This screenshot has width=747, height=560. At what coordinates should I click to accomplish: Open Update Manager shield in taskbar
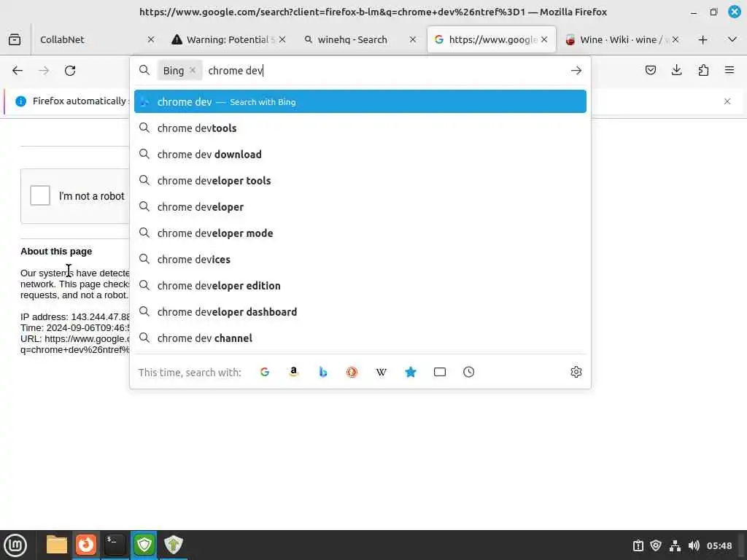[x=174, y=545]
